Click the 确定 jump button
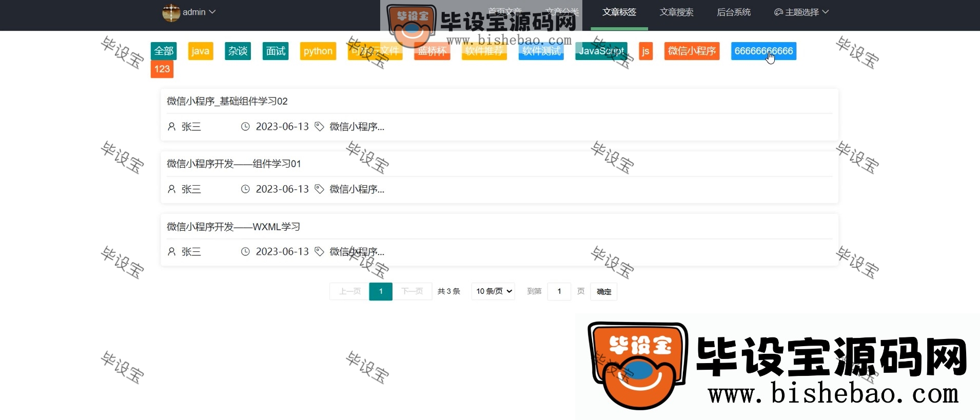Screen dimensions: 980x420 tap(604, 291)
